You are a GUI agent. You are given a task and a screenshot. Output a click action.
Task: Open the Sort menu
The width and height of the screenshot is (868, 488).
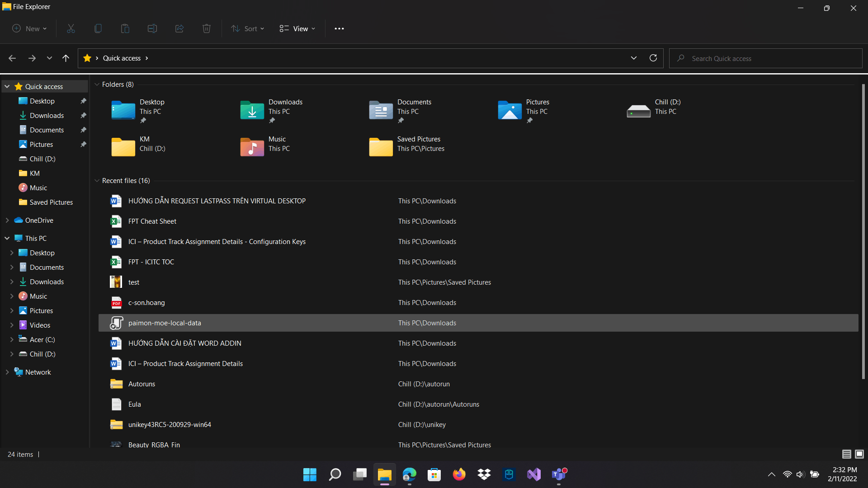(247, 28)
